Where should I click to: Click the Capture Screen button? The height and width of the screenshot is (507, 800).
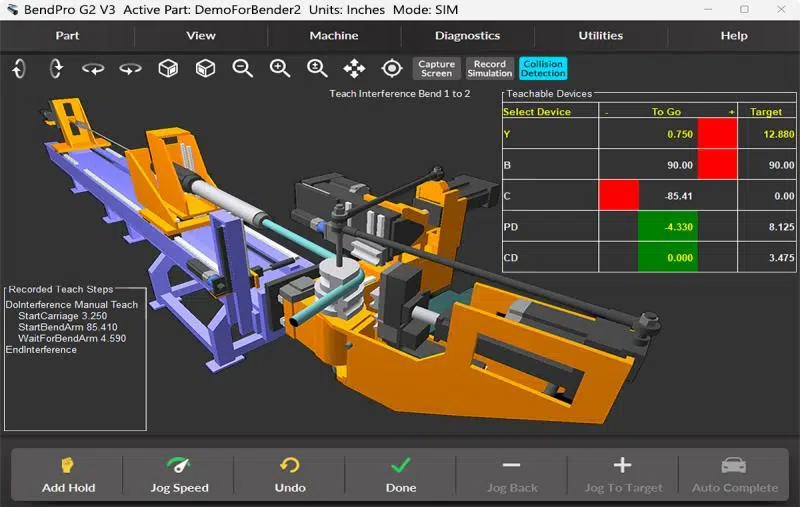436,68
